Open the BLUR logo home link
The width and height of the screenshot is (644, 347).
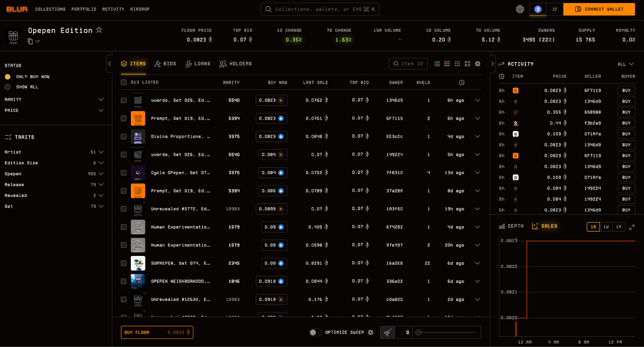click(17, 9)
